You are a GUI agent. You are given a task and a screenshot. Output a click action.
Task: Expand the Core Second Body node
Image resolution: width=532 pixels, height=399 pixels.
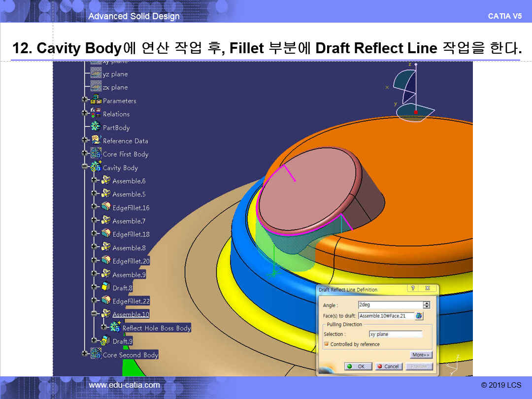click(x=85, y=355)
